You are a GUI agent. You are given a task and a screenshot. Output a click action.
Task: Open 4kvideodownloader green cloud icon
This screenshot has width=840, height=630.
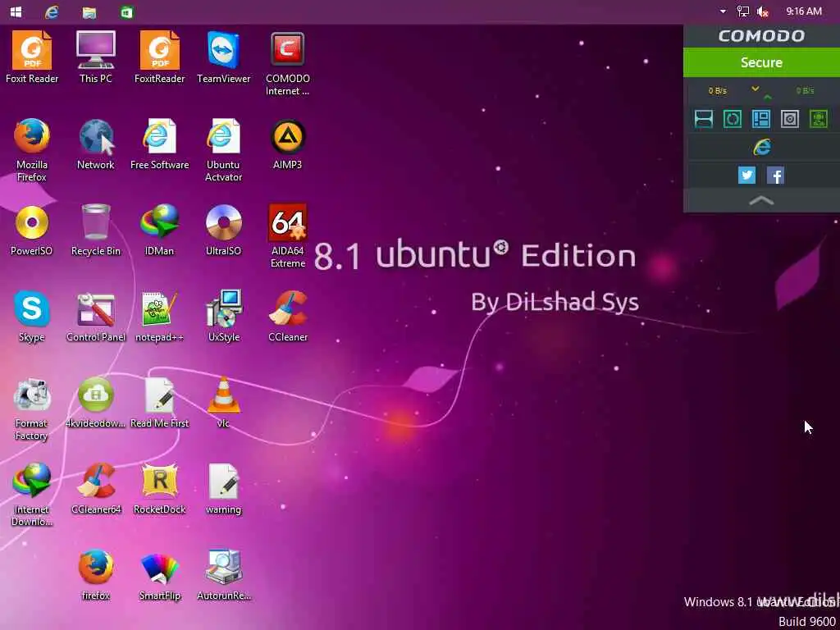[x=96, y=402]
